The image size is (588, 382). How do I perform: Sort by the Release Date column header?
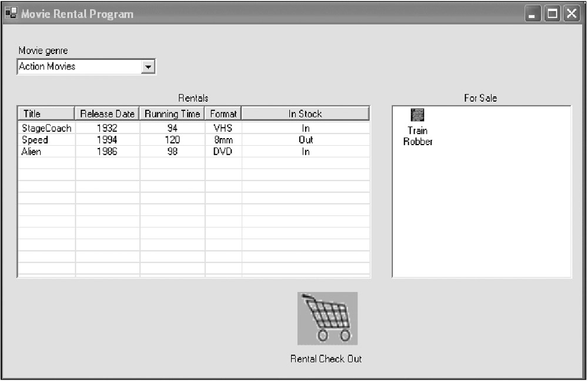pos(107,113)
